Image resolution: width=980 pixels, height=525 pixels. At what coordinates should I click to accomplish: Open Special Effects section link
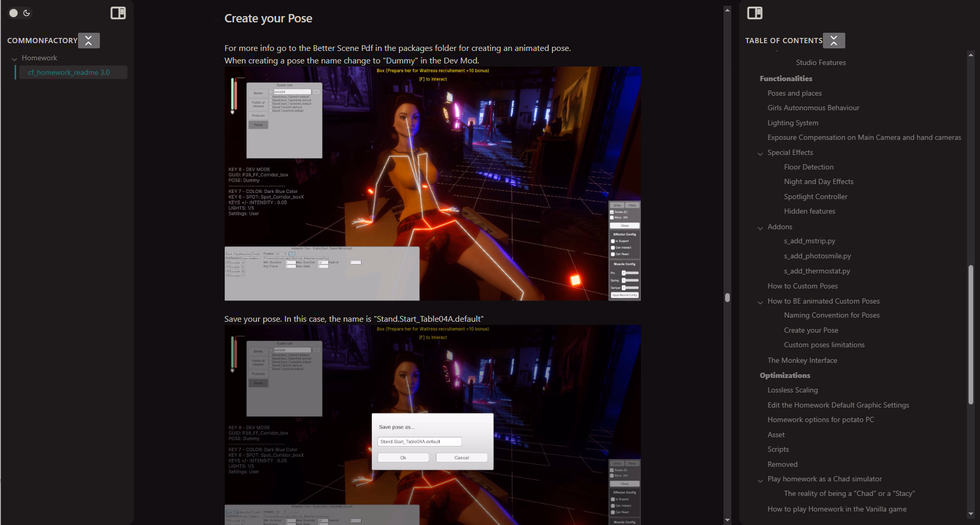tap(790, 152)
